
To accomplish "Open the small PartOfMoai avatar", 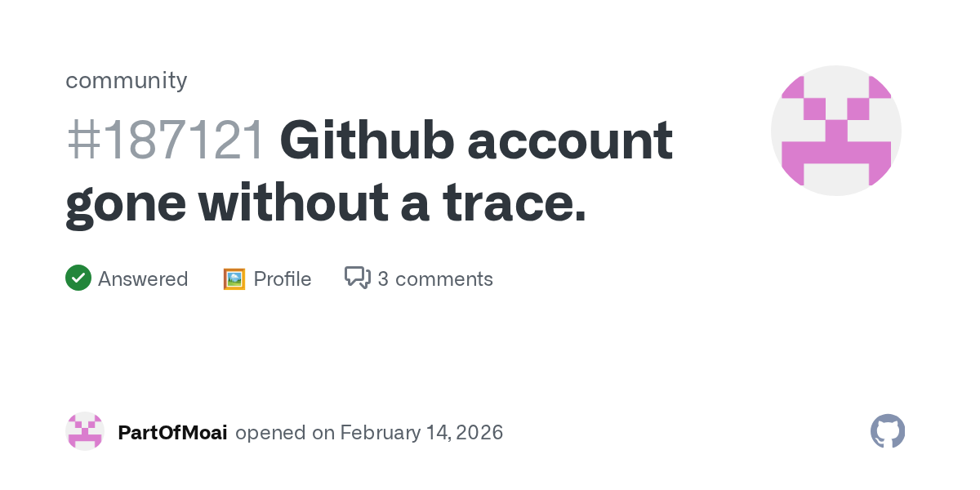I will point(85,431).
